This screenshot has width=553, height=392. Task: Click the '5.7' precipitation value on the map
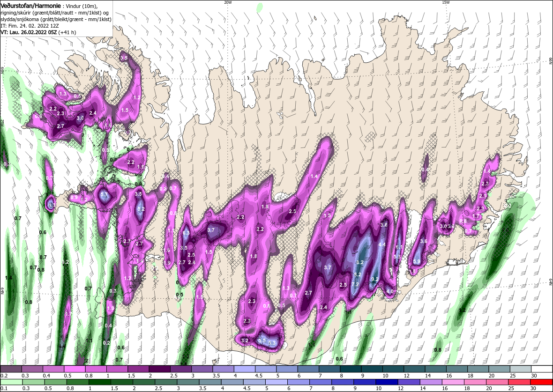[x=104, y=194]
